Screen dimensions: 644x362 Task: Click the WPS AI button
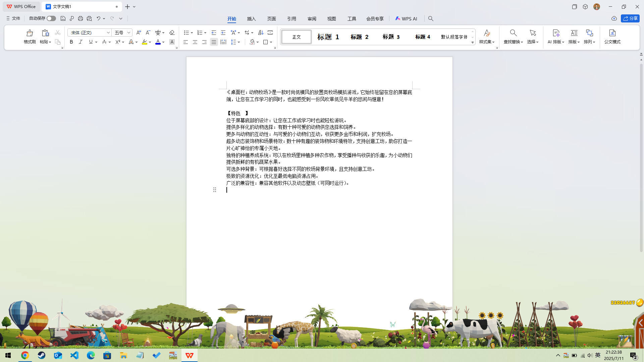[406, 18]
